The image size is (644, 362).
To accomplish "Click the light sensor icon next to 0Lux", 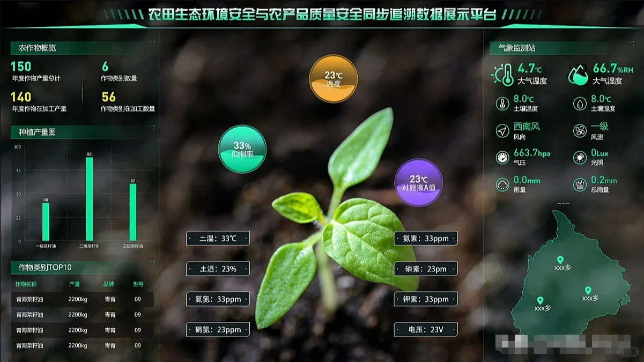I will click(580, 157).
